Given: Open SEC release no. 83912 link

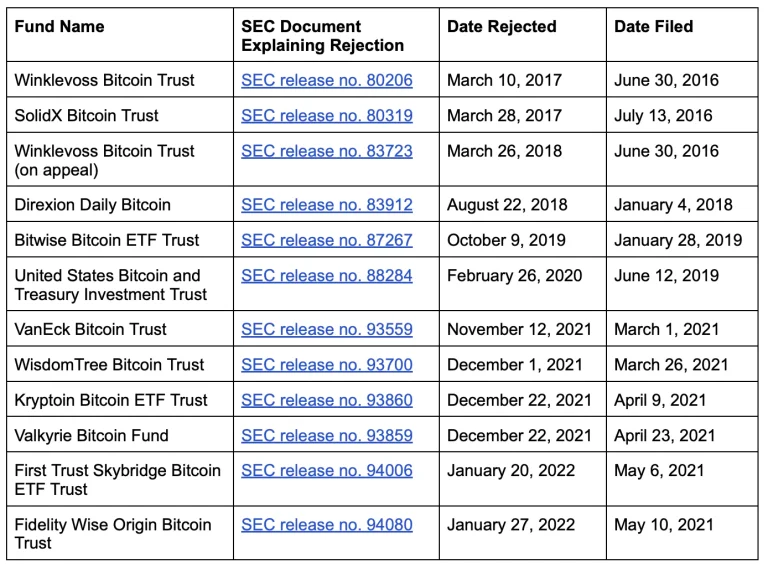Looking at the screenshot, I should pos(326,205).
